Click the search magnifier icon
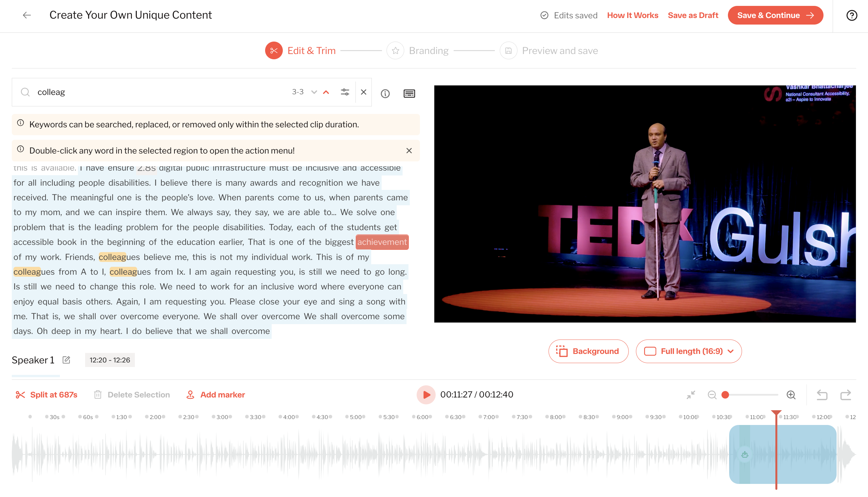 click(25, 92)
